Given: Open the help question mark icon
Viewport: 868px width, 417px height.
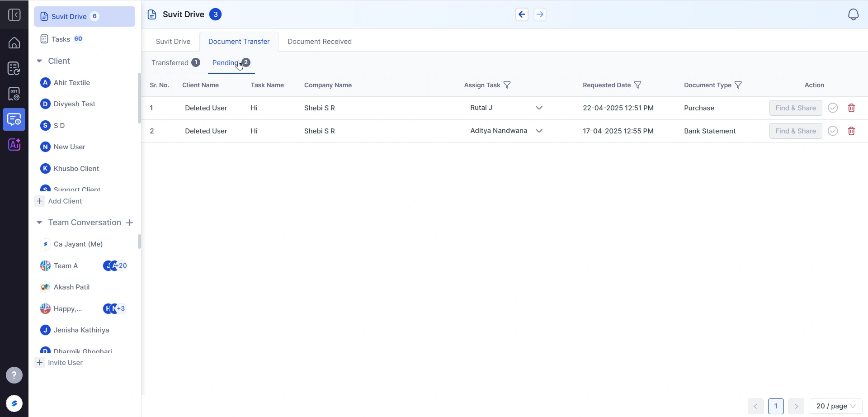Looking at the screenshot, I should pyautogui.click(x=14, y=375).
